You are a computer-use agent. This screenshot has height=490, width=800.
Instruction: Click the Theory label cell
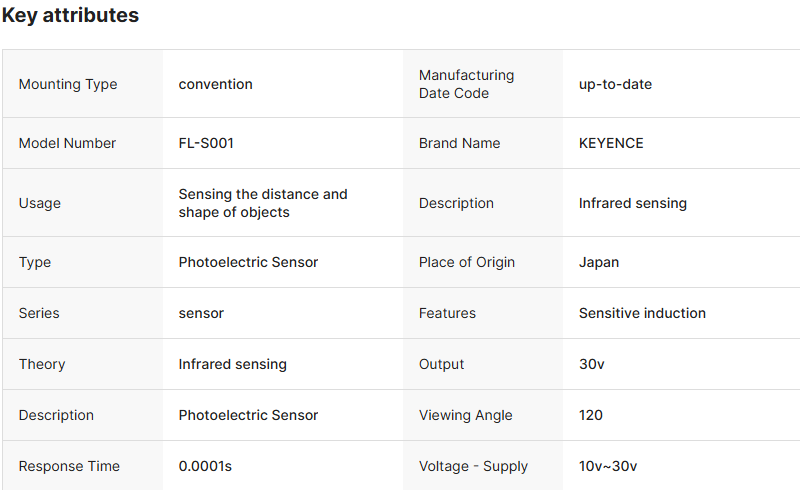tap(42, 364)
